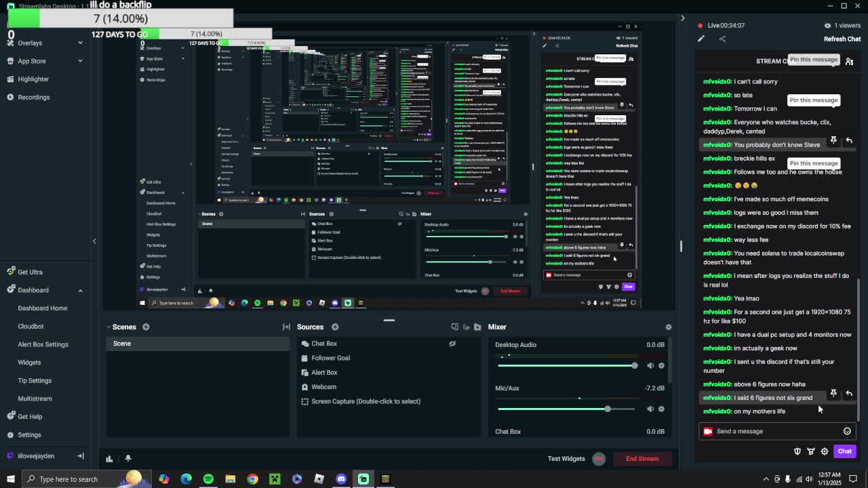Pin the 'I said 6 figures' message
868x488 pixels.
click(x=833, y=393)
